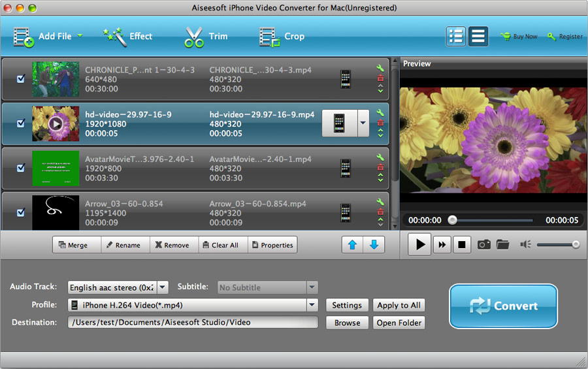Select output name hd-video-29.97-16-9.mp4
The width and height of the screenshot is (588, 369).
[262, 115]
